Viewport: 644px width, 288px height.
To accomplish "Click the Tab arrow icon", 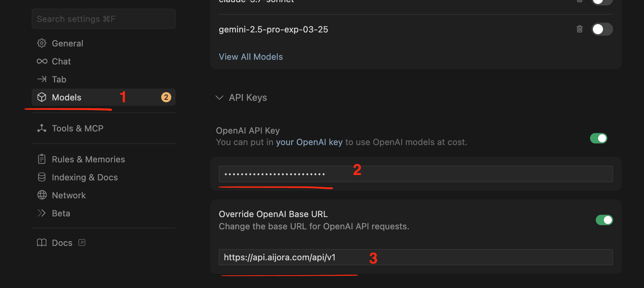I will pos(42,79).
